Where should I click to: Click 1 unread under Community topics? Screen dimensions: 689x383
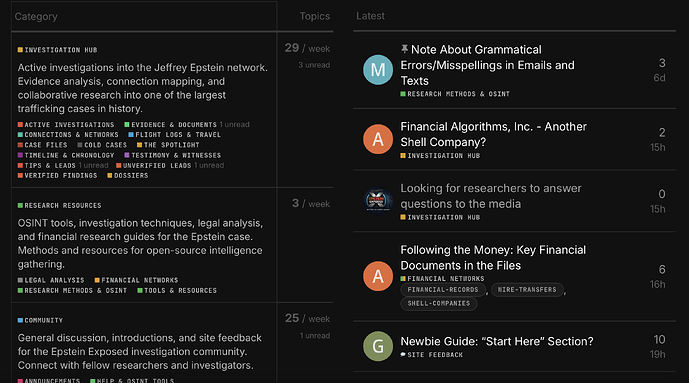tap(315, 336)
